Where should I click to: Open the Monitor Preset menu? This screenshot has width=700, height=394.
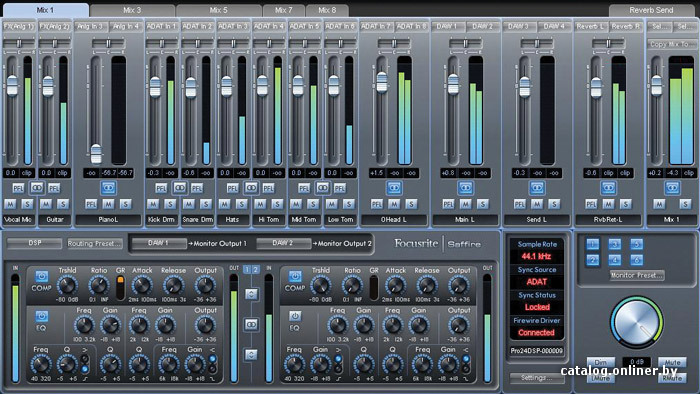(637, 275)
